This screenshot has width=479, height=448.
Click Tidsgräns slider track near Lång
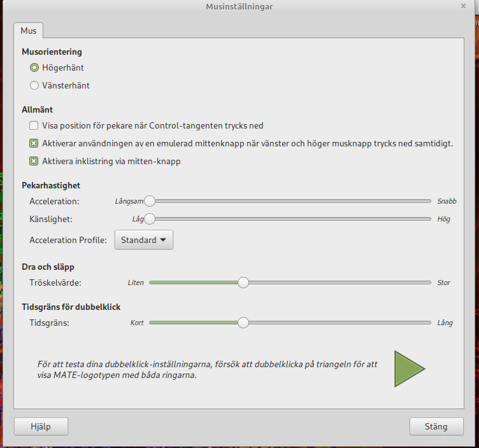(424, 323)
